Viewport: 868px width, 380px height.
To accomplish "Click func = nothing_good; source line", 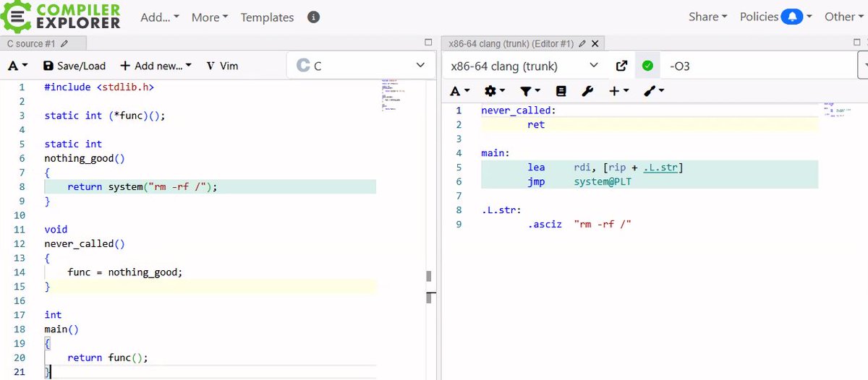I will 125,272.
